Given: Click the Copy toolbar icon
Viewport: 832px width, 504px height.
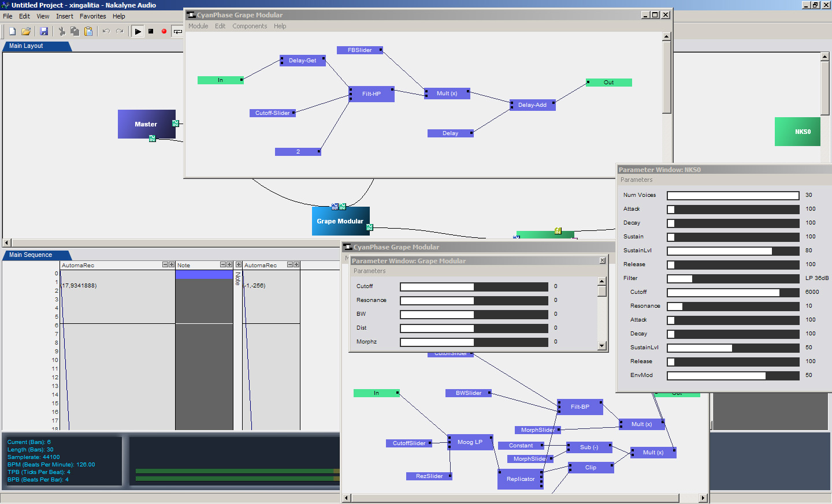Looking at the screenshot, I should click(x=75, y=31).
